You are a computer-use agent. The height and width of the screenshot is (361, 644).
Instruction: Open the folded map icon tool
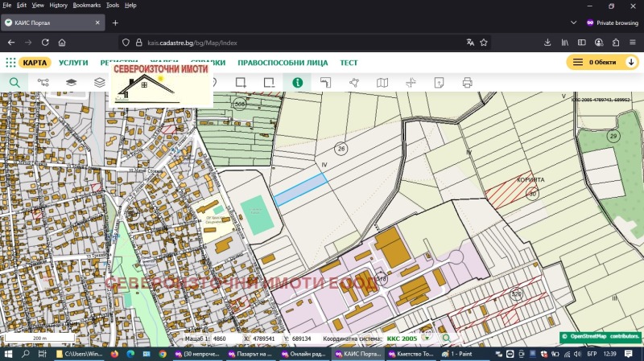(382, 83)
